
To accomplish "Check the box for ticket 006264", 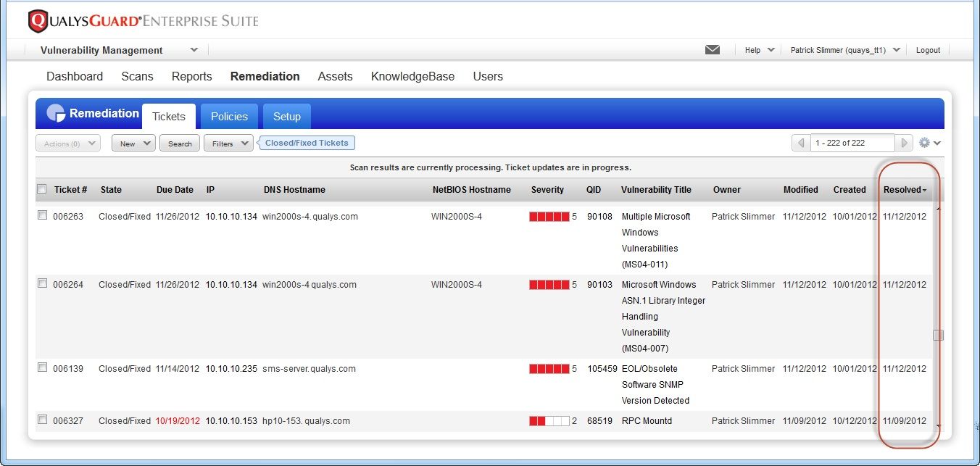I will pos(42,283).
